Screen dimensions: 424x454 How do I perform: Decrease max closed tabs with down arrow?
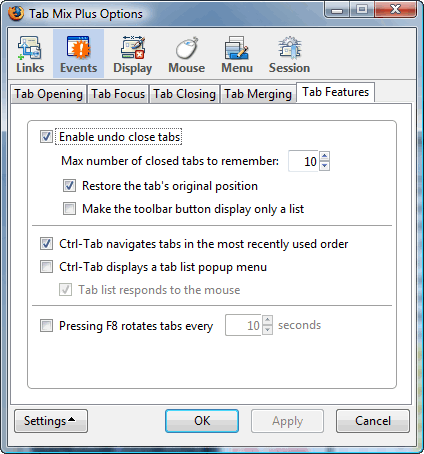(x=325, y=166)
